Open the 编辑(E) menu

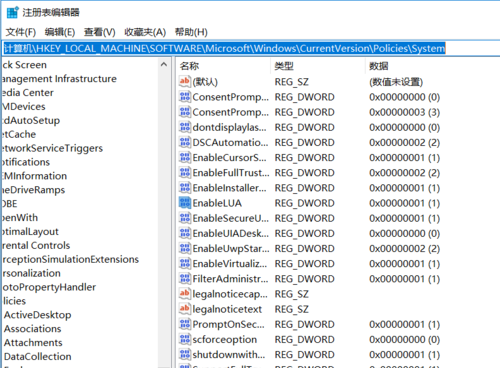click(60, 32)
